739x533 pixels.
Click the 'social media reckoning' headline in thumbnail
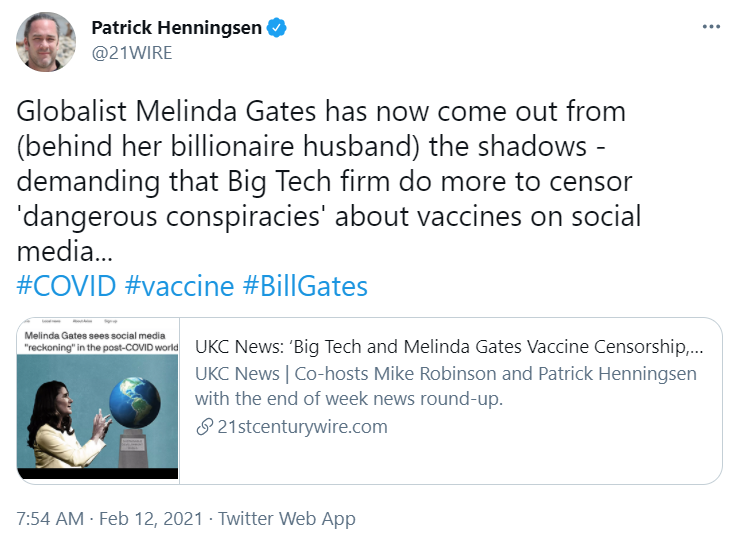101,342
